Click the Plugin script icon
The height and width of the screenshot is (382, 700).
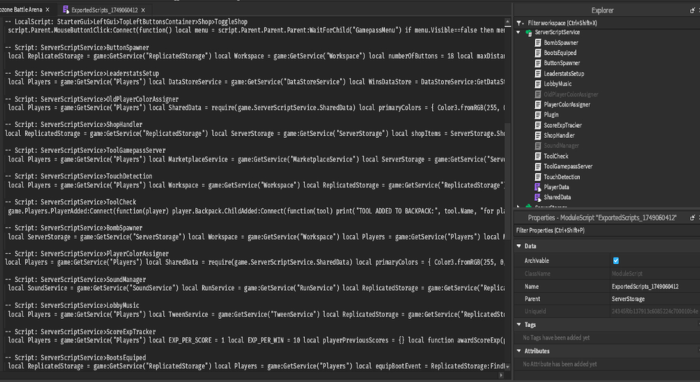point(538,115)
